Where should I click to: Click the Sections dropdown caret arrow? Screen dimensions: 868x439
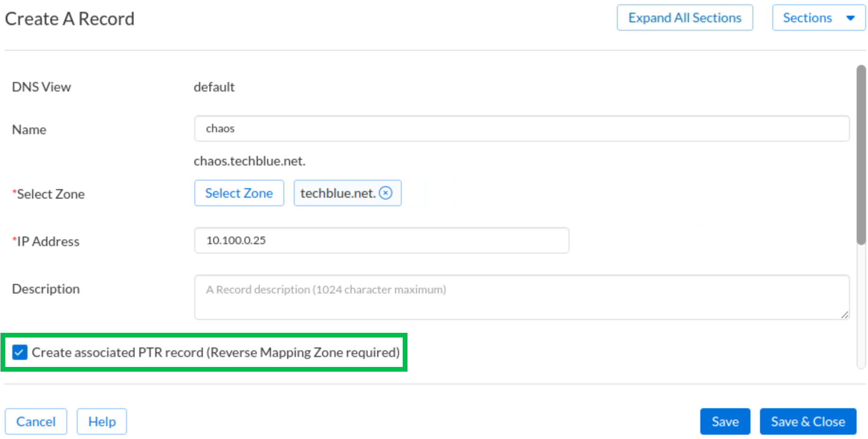click(850, 18)
